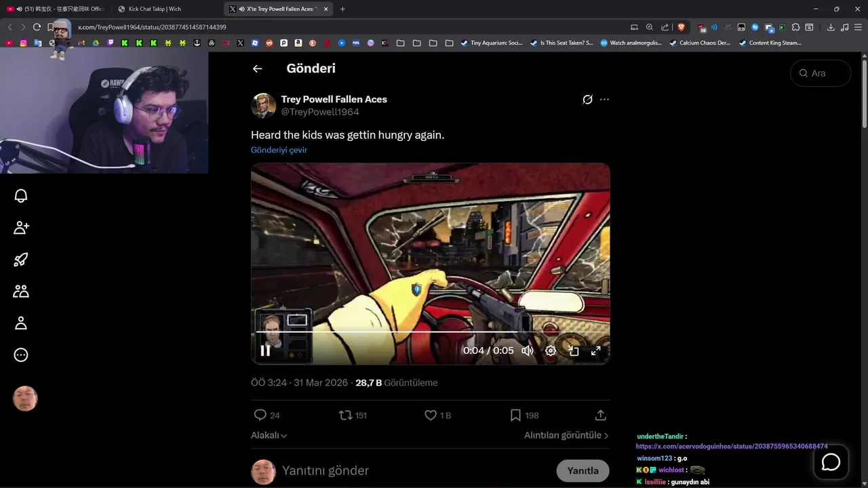
Task: Pause the video in the post
Action: pyautogui.click(x=265, y=350)
